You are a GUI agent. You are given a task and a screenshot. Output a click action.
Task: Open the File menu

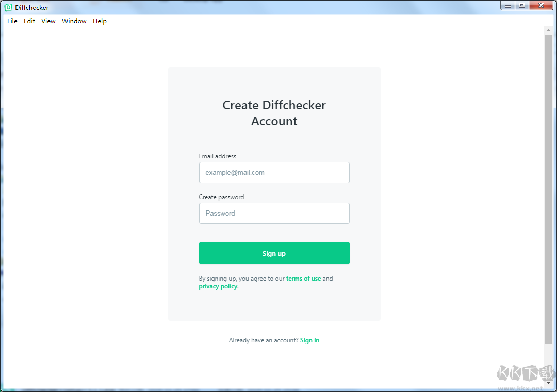coord(12,21)
